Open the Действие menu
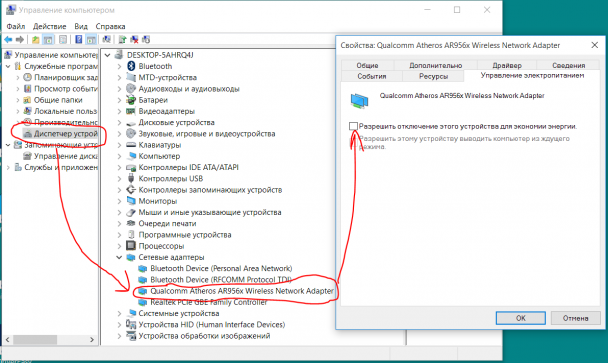This screenshot has height=363, width=608. tap(49, 26)
